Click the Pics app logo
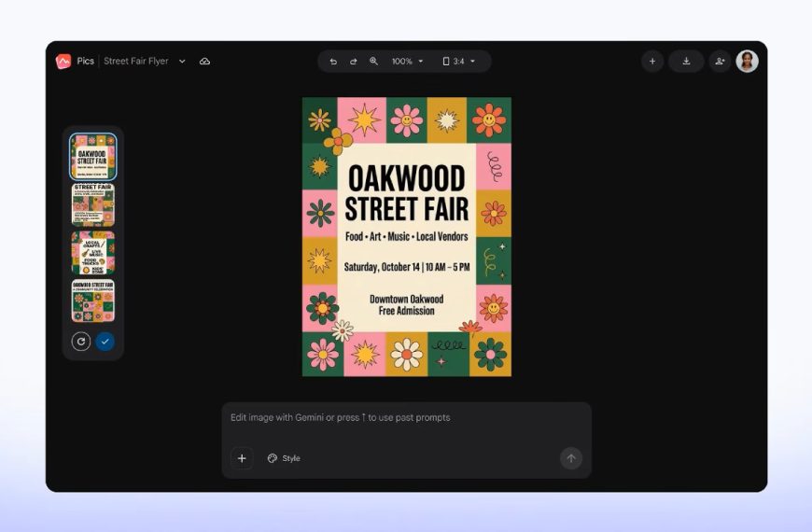 (x=63, y=62)
